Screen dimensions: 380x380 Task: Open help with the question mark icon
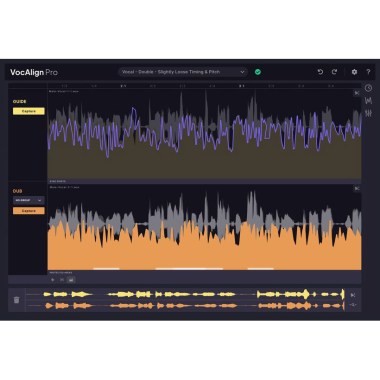[x=368, y=72]
